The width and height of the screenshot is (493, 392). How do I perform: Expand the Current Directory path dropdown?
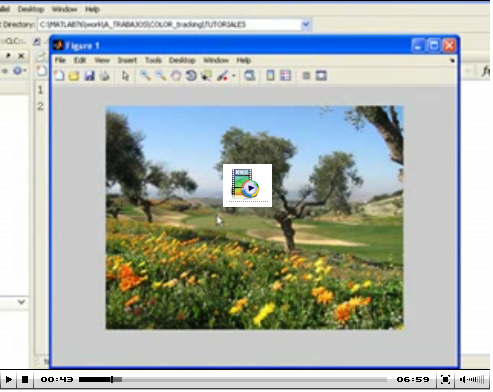tap(306, 24)
